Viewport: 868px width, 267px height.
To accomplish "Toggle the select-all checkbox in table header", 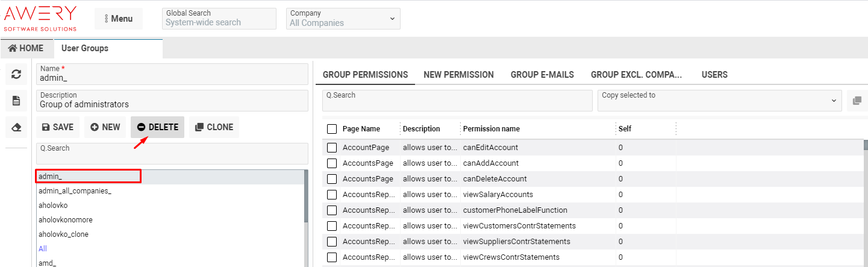I will tap(332, 129).
